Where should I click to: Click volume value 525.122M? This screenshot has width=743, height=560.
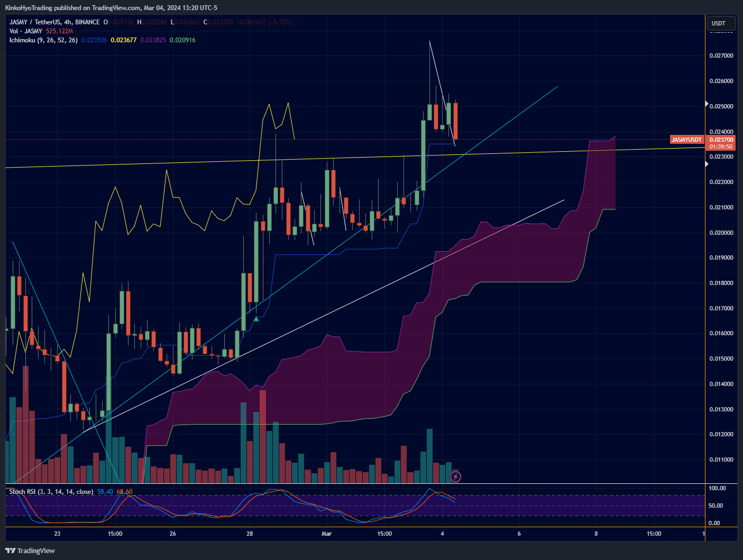[x=59, y=31]
